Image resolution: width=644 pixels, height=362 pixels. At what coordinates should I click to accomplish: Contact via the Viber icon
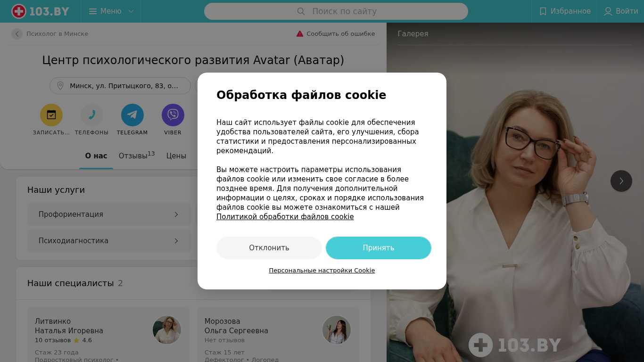173,115
